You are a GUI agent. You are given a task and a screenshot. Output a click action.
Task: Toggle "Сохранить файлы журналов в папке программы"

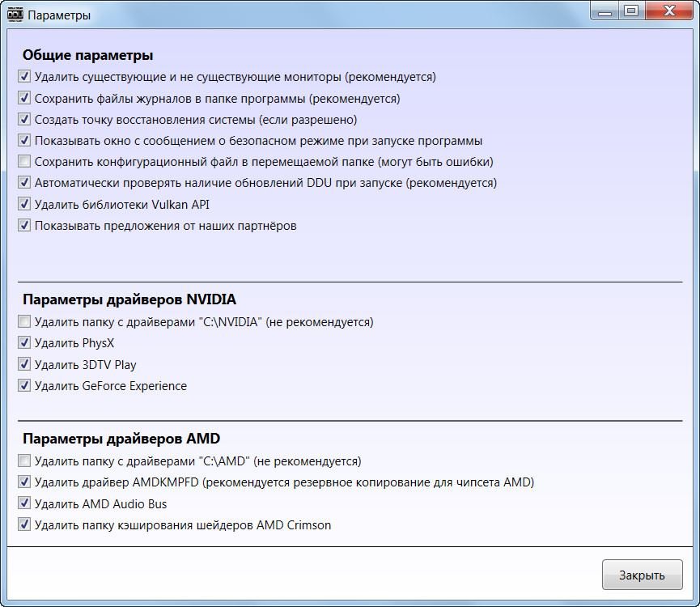[24, 98]
